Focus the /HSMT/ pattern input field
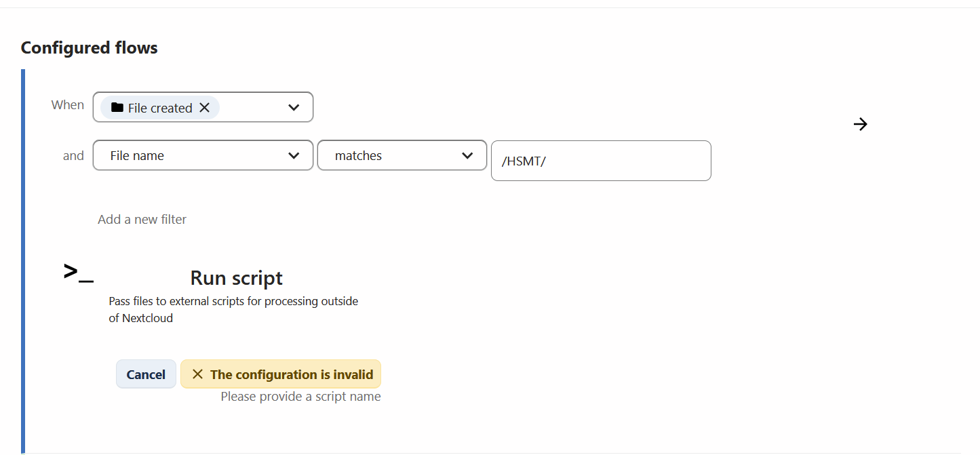The width and height of the screenshot is (980, 455). click(x=600, y=161)
